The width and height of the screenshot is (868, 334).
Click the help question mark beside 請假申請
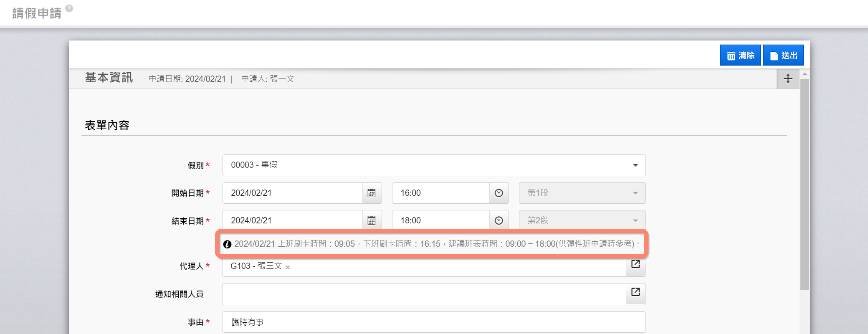(69, 8)
